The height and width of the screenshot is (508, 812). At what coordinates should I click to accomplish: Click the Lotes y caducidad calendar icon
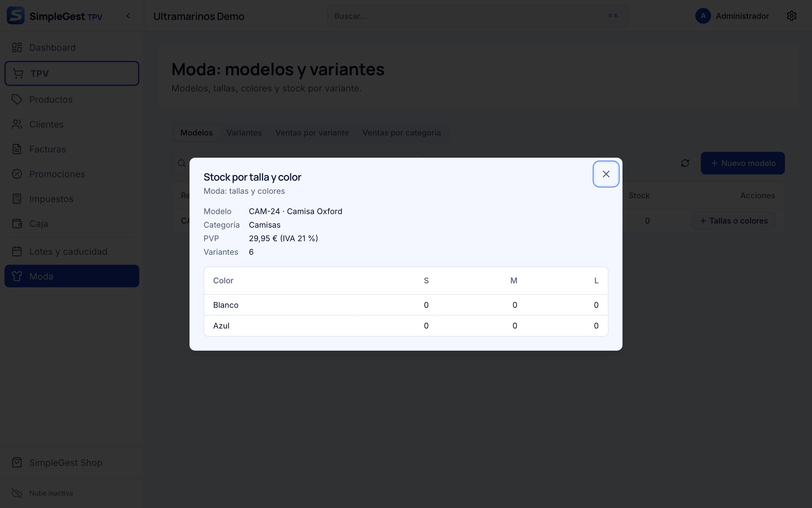pyautogui.click(x=17, y=251)
